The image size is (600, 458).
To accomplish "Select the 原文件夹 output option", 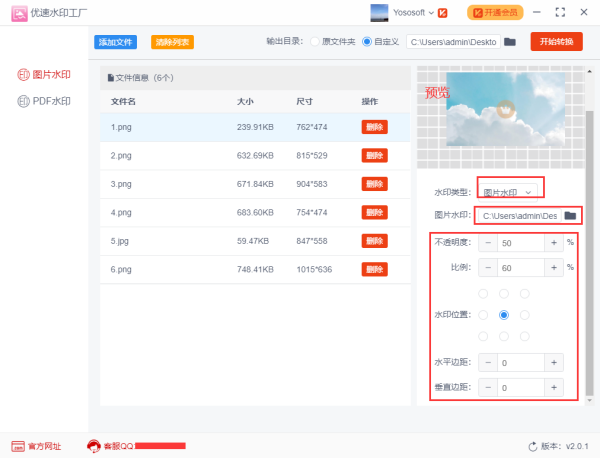I will (x=315, y=42).
